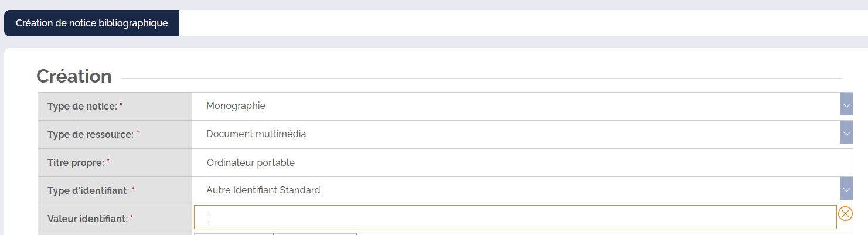Click the Type de notice label
Image resolution: width=868 pixels, height=235 pixels.
coord(82,106)
